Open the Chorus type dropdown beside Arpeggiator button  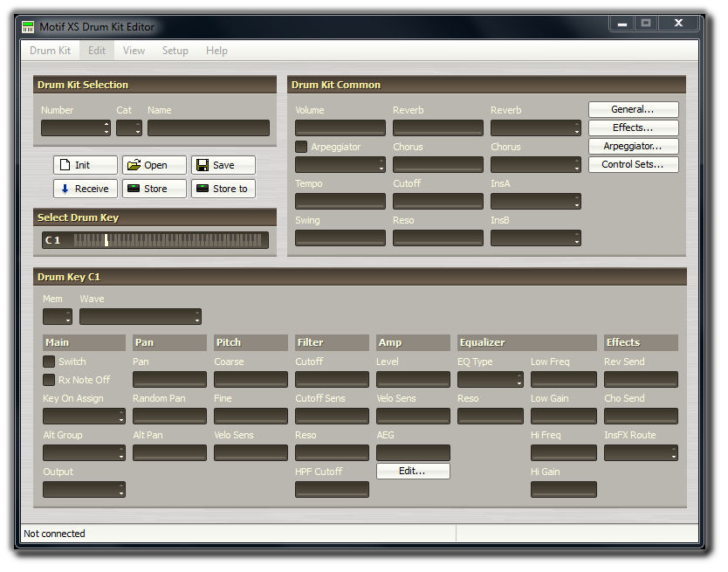click(536, 164)
